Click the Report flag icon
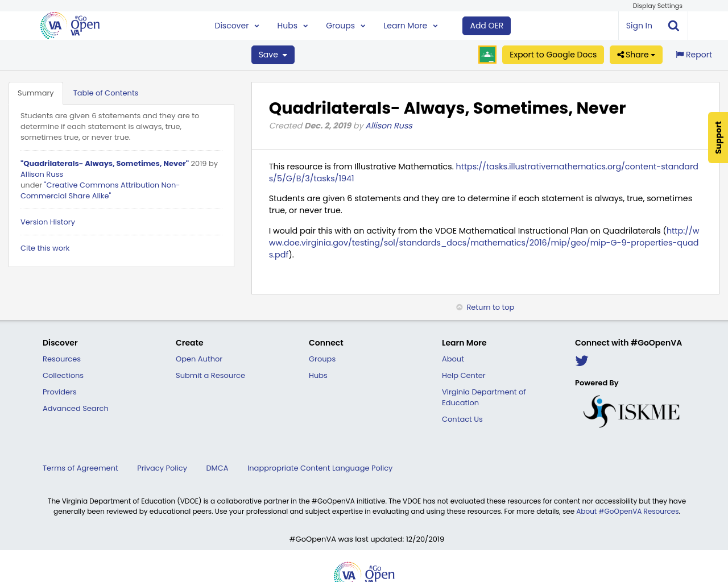The height and width of the screenshot is (582, 728). tap(680, 53)
